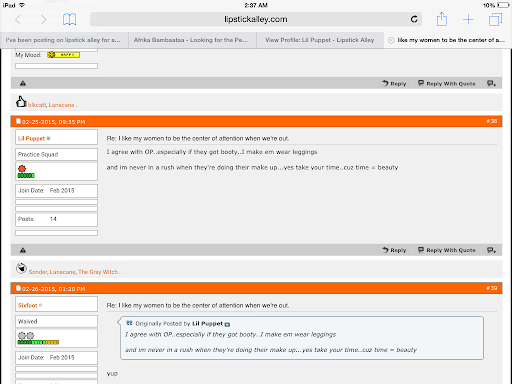Click Sixfoot's green and yellow reputation bar
The height and width of the screenshot is (384, 512).
coord(38,342)
